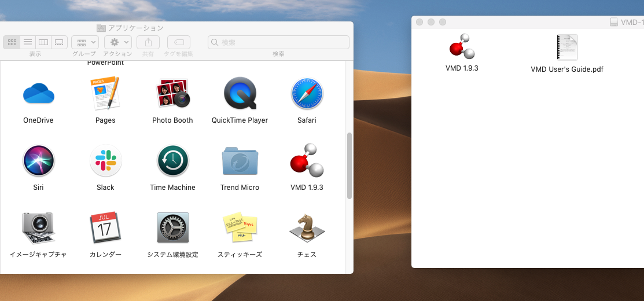This screenshot has width=644, height=301.
Task: Select VMD 1.9.3 icon in Applications window
Action: [307, 160]
